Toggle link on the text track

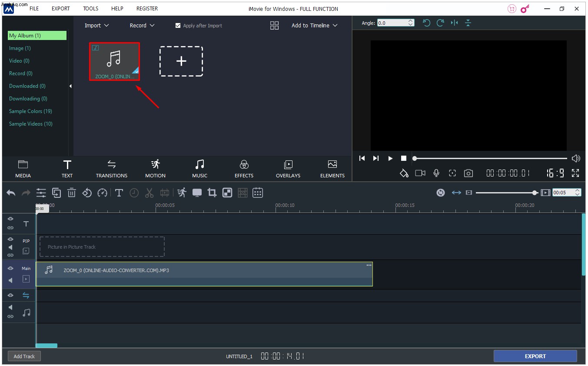pyautogui.click(x=10, y=228)
